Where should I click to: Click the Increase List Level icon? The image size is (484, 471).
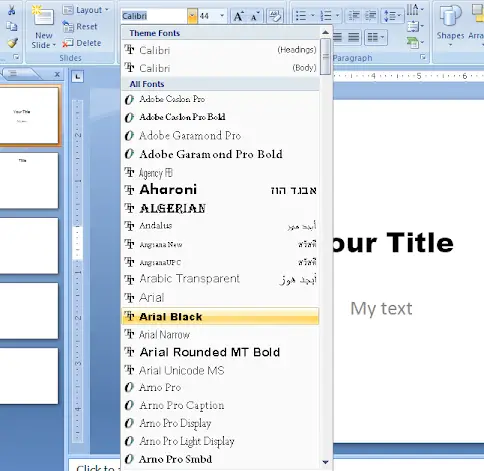371,16
